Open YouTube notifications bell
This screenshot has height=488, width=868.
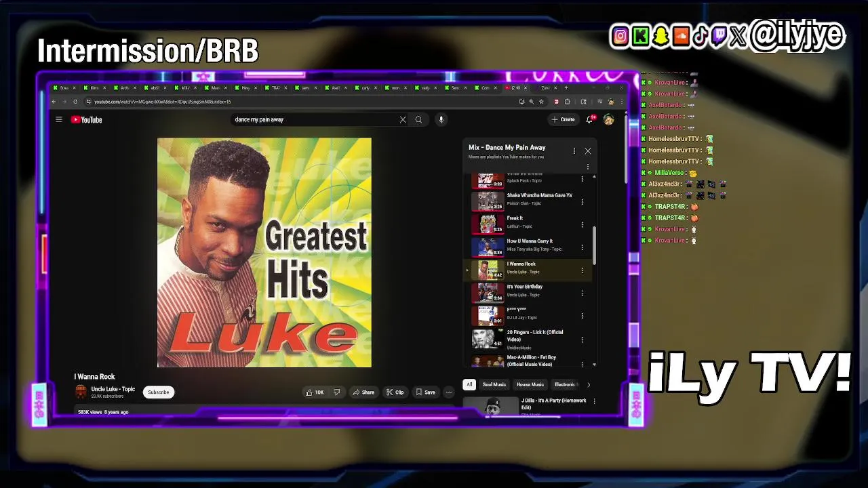[591, 119]
